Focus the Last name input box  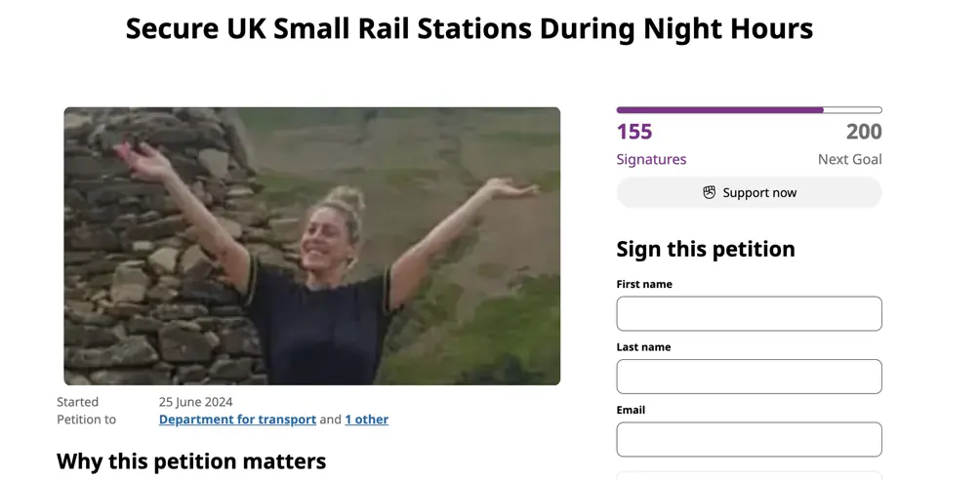(749, 377)
